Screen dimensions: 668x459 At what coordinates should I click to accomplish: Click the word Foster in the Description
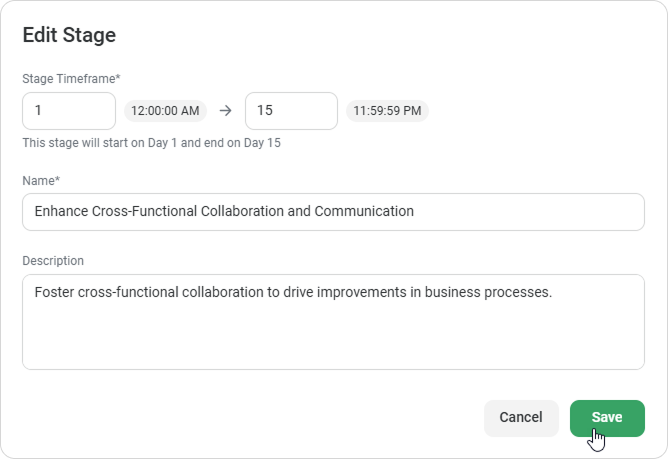[55, 293]
